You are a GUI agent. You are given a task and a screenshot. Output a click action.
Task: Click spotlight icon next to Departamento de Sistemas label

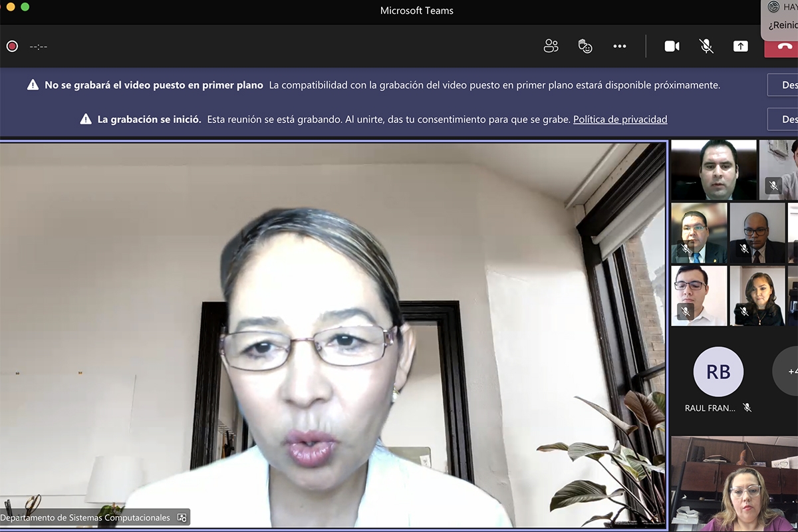[182, 517]
